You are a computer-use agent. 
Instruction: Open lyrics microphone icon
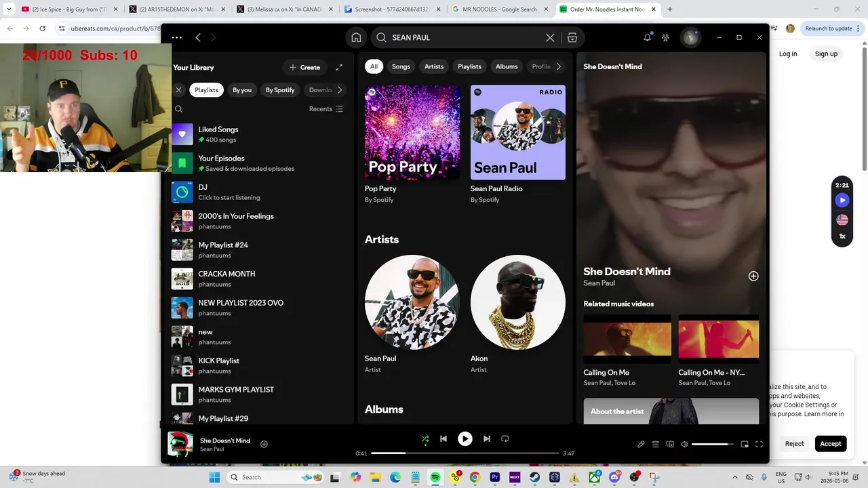point(641,445)
